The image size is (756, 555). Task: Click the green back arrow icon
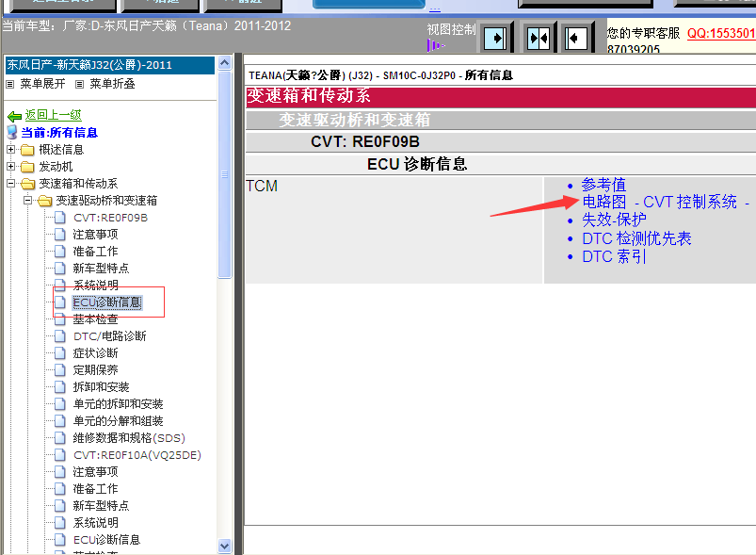click(x=14, y=116)
